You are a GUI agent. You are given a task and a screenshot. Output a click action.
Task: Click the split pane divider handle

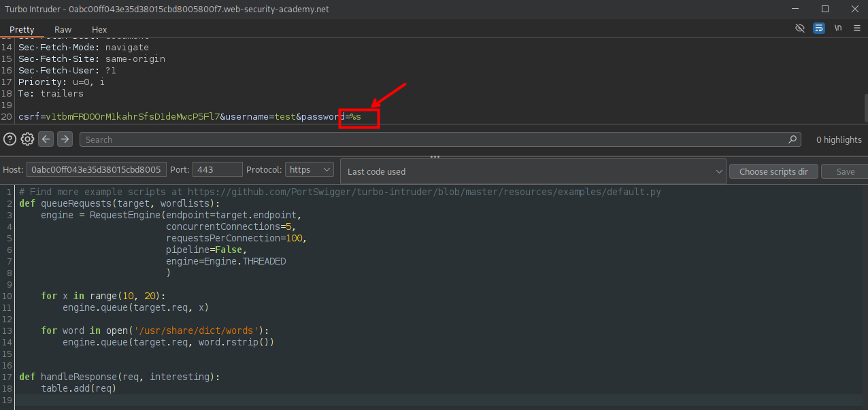click(x=434, y=156)
